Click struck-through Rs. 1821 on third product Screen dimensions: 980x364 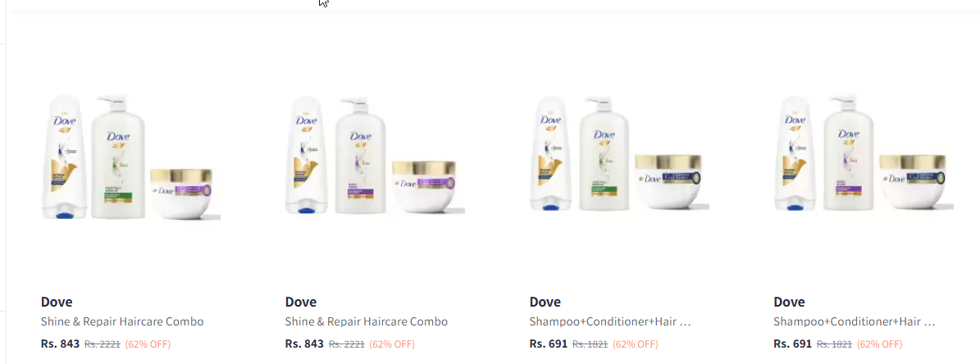click(x=590, y=344)
